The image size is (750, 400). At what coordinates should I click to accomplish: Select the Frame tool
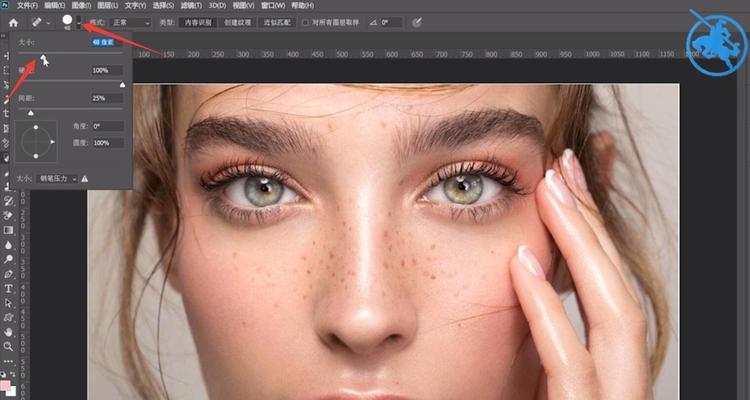[x=7, y=128]
